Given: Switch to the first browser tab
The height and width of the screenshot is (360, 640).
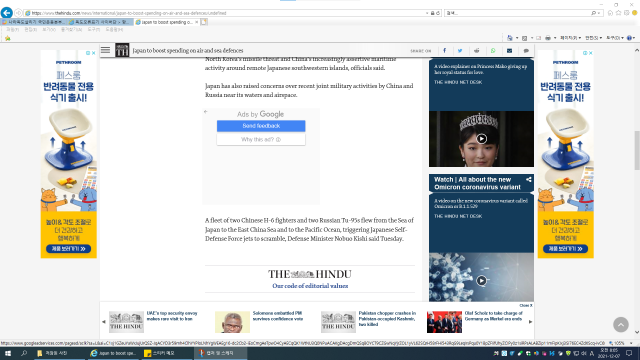Looking at the screenshot, I should tap(33, 22).
